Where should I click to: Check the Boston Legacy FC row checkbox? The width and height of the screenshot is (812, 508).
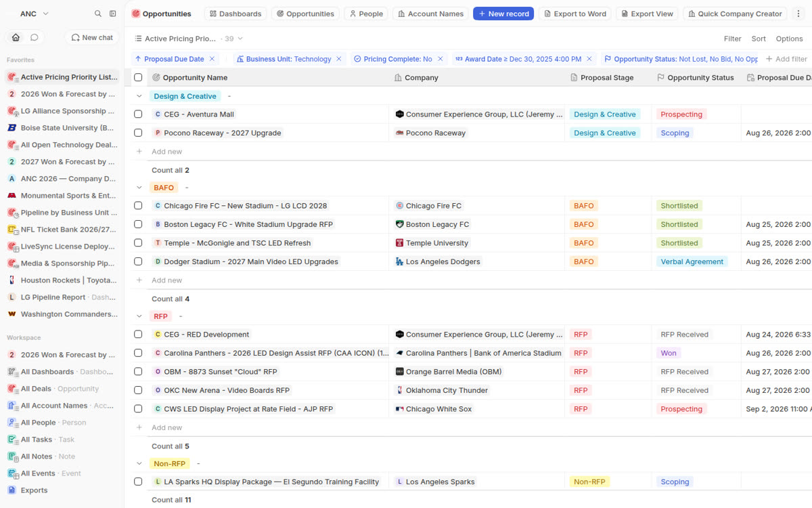[138, 224]
